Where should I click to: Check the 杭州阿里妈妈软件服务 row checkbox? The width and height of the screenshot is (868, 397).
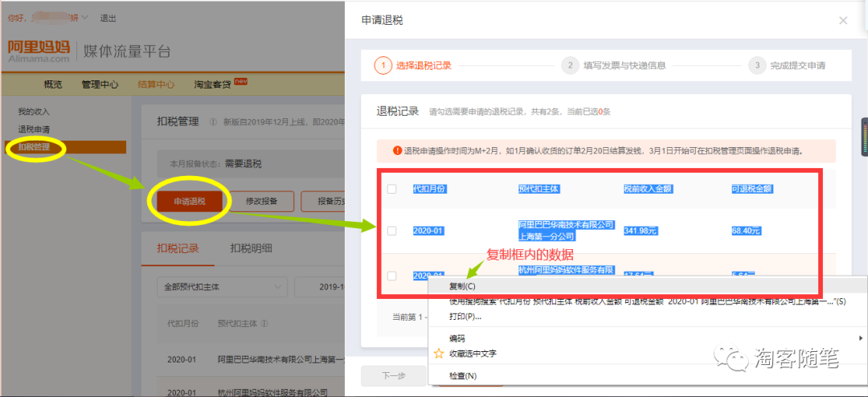coord(392,275)
